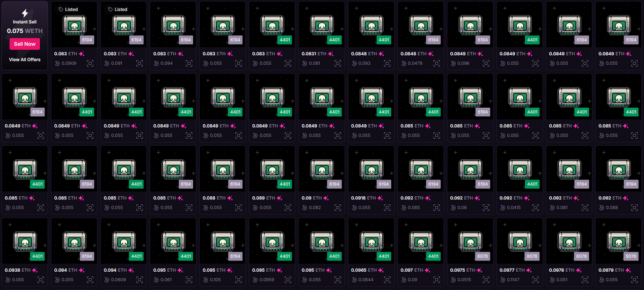Click the view frame icon beside last sale 0.06
The height and width of the screenshot is (290, 644).
[x=485, y=207]
